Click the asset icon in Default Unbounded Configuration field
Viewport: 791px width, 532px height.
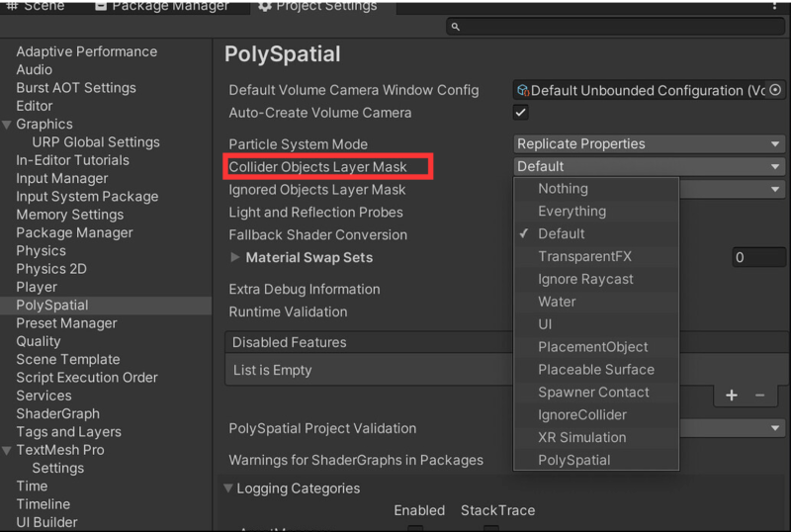point(523,90)
